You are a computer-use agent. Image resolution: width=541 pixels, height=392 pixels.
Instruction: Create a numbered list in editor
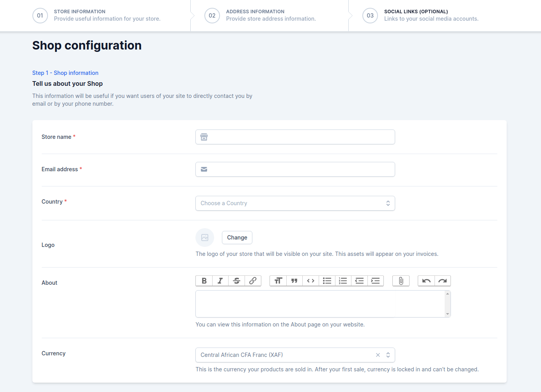pyautogui.click(x=343, y=281)
